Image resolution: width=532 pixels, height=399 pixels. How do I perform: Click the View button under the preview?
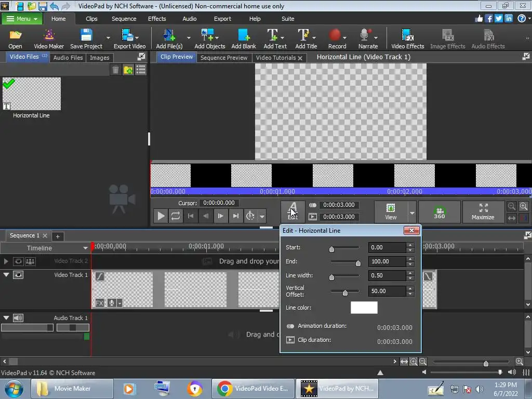[391, 212]
